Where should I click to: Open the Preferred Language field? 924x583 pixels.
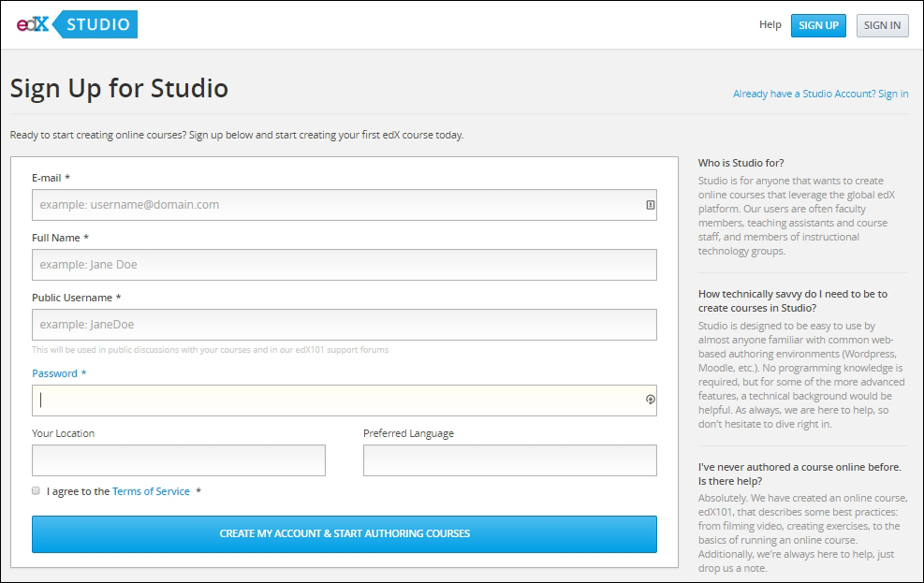coord(509,460)
